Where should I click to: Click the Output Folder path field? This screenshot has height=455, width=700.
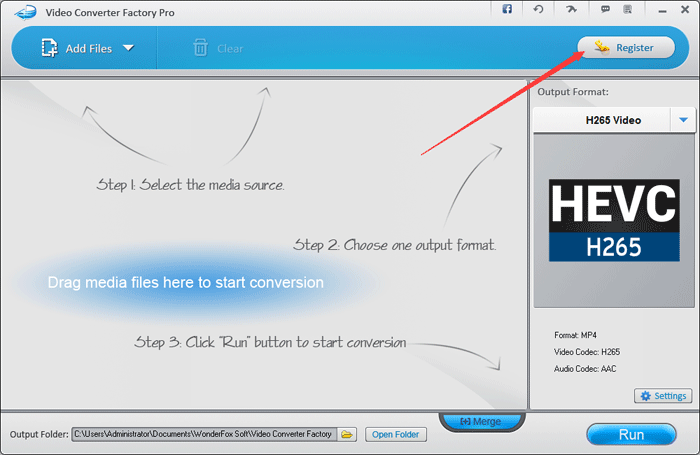(x=204, y=434)
